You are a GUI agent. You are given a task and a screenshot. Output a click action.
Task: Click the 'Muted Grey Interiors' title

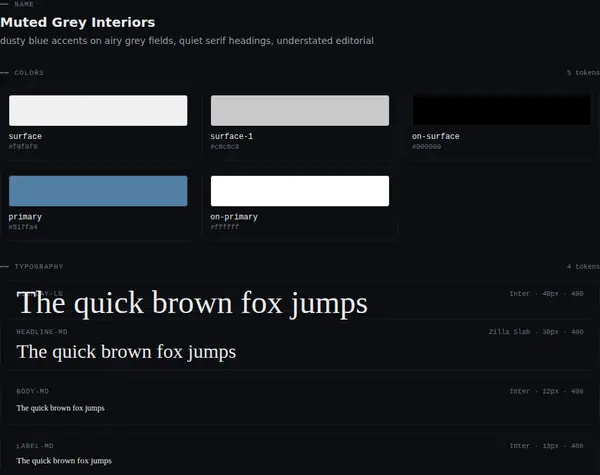78,22
